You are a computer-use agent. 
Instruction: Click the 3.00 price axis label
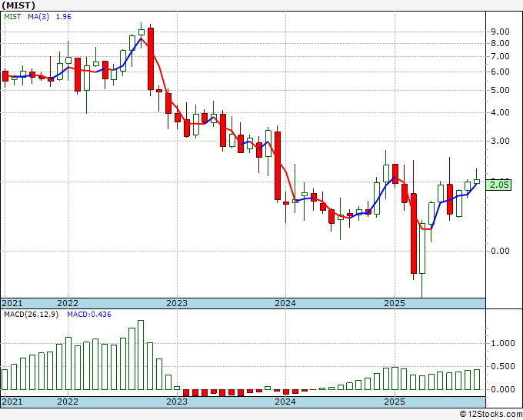(500, 141)
